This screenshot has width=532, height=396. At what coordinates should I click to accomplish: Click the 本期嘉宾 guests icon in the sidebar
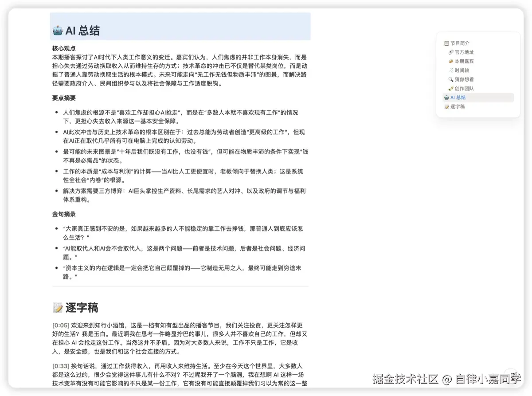[451, 61]
